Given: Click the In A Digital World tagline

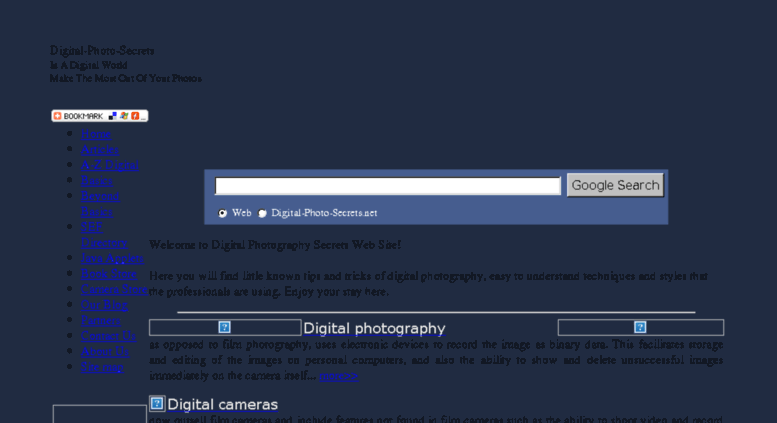Looking at the screenshot, I should 88,65.
